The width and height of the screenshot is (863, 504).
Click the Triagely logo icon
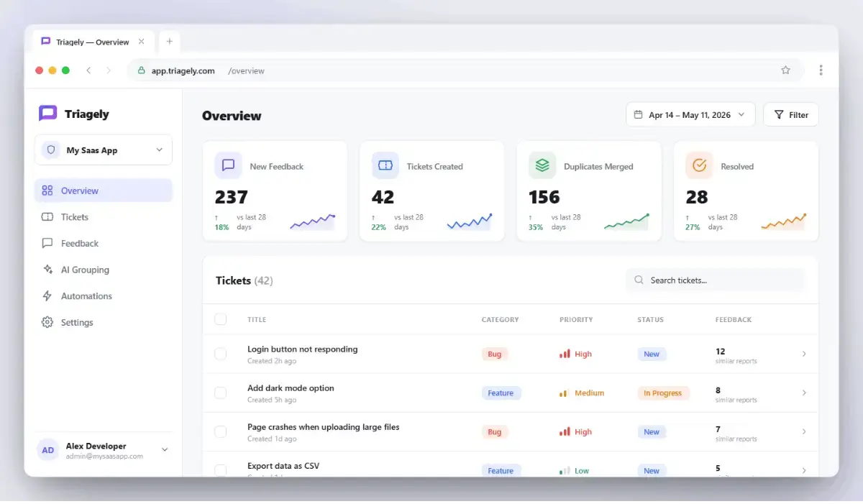[x=47, y=114]
